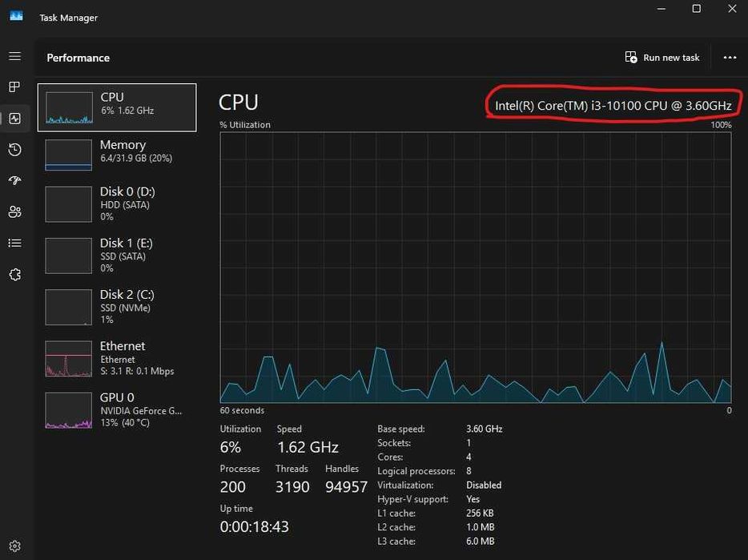Click the Performance page heading

click(x=78, y=58)
